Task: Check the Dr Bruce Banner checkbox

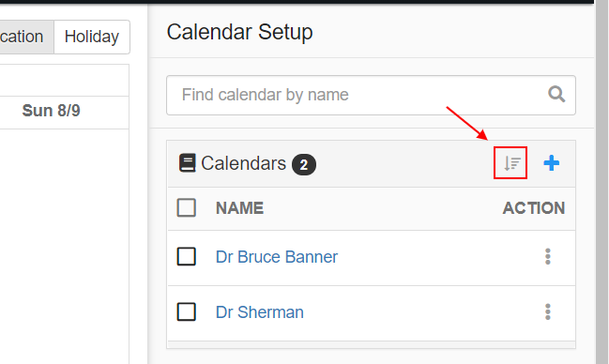Action: coord(187,257)
